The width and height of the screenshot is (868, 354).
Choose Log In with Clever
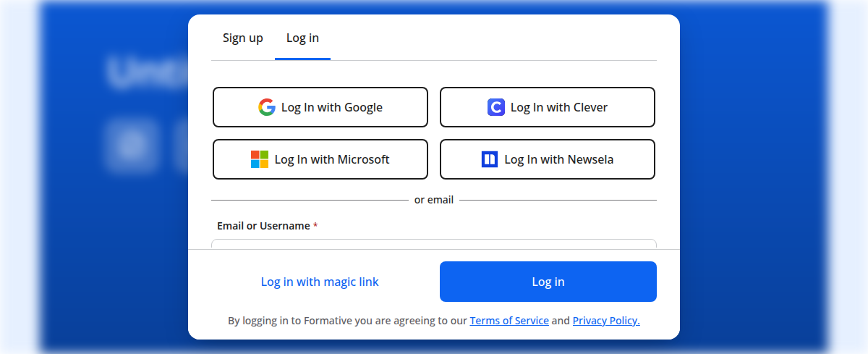pos(548,107)
